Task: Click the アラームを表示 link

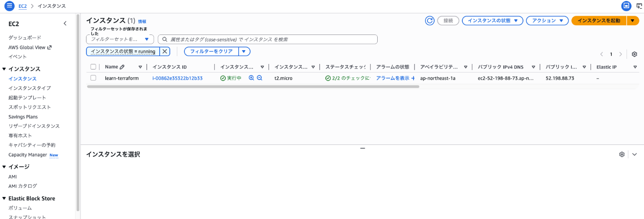Action: tap(392, 78)
